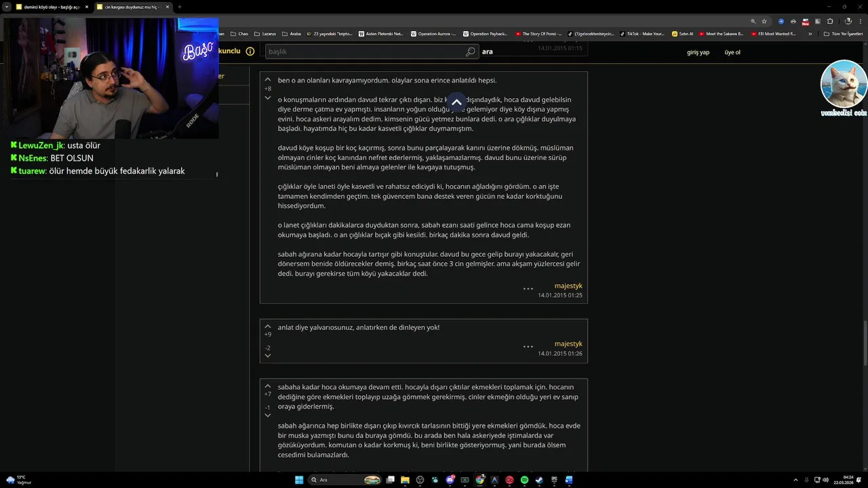The height and width of the screenshot is (488, 868).
Task: Open the Chrome extensions puzzle icon
Action: (x=830, y=21)
